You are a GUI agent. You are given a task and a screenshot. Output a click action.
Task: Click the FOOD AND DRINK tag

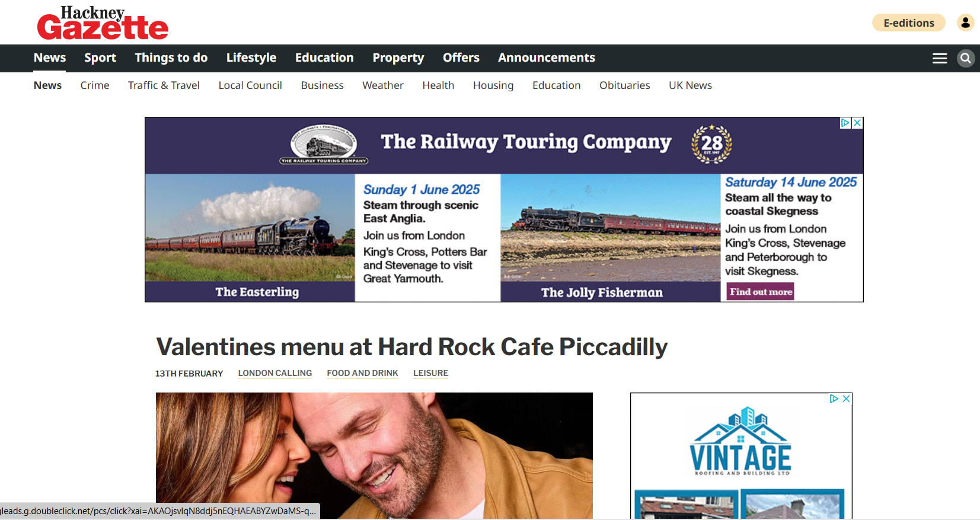[x=363, y=373]
